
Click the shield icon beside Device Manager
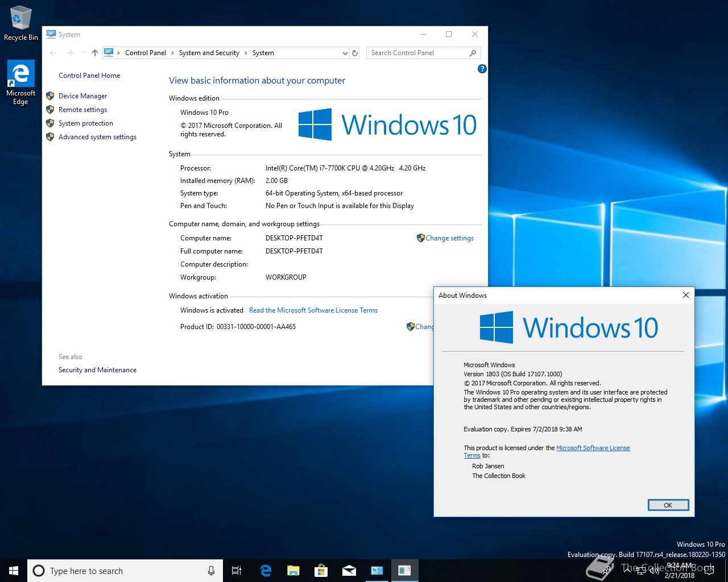(50, 96)
